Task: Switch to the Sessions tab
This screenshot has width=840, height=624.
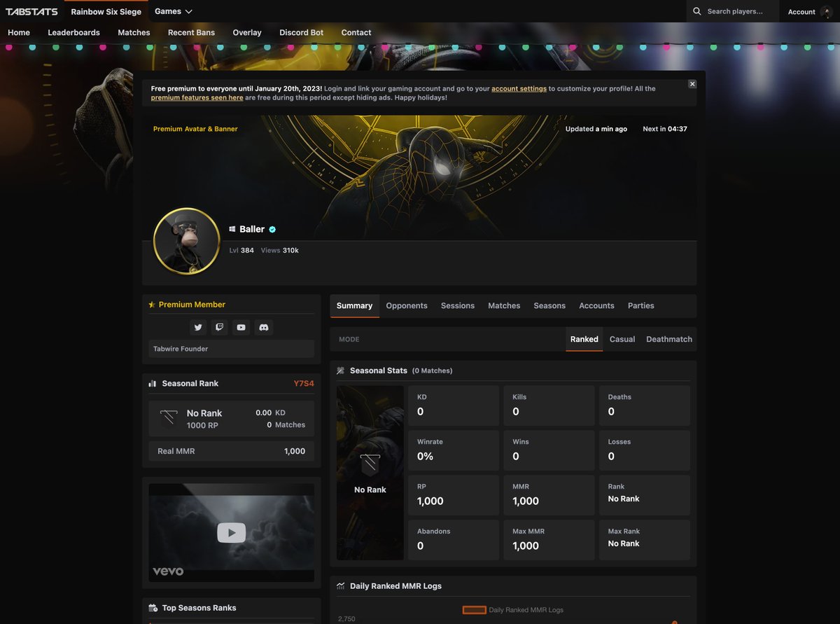Action: pyautogui.click(x=458, y=306)
